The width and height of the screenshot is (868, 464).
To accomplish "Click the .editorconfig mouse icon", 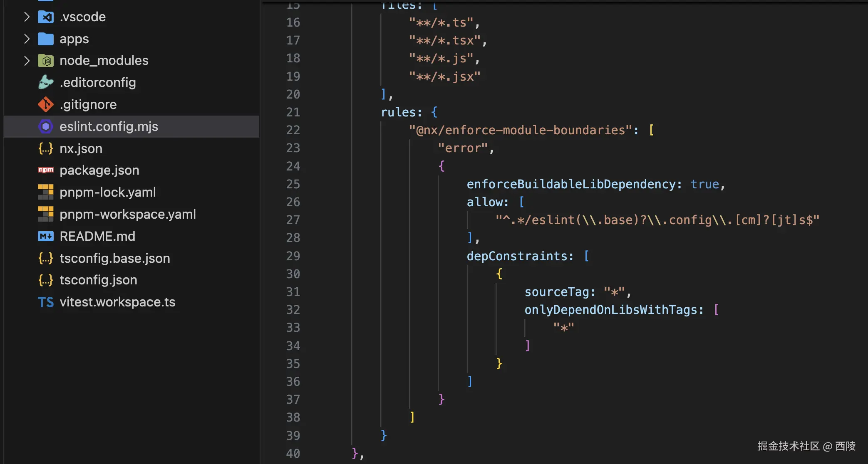I will tap(46, 82).
